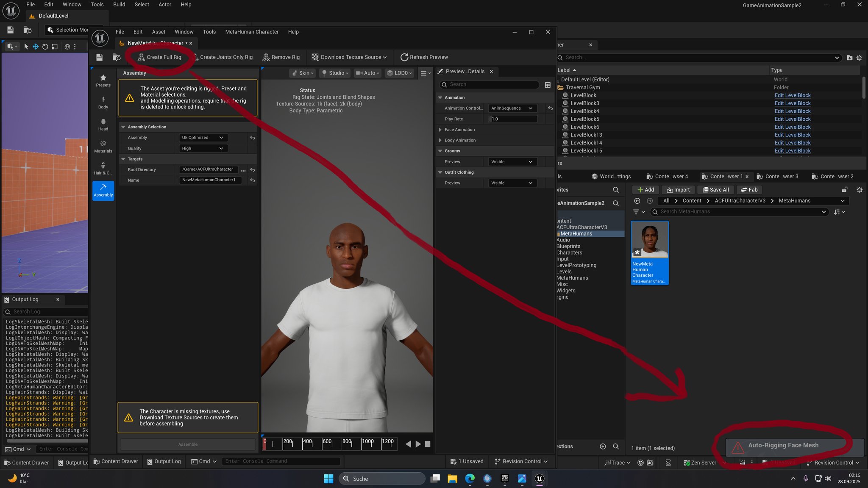Open Quality dropdown set to High
The image size is (868, 488).
click(203, 148)
